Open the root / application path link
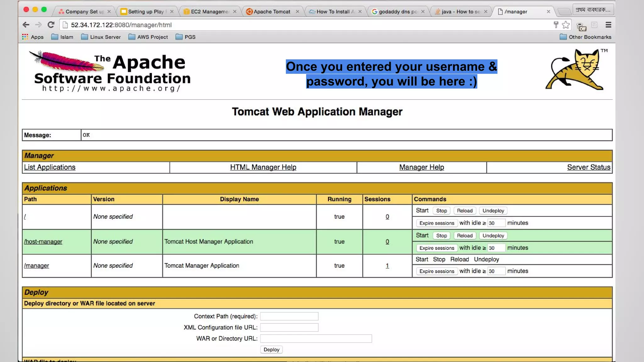The height and width of the screenshot is (362, 644). pos(25,217)
